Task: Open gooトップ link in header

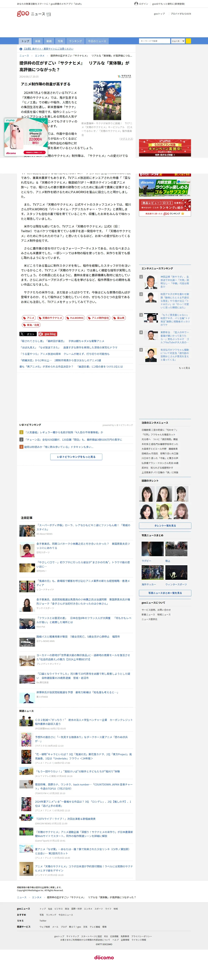Action: coord(159,14)
